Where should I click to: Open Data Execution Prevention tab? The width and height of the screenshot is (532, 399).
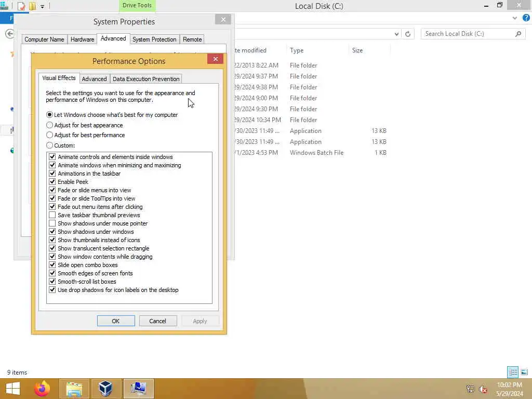[146, 79]
